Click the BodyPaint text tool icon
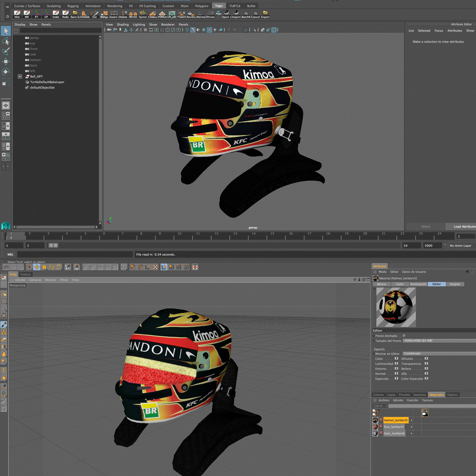 4,370
